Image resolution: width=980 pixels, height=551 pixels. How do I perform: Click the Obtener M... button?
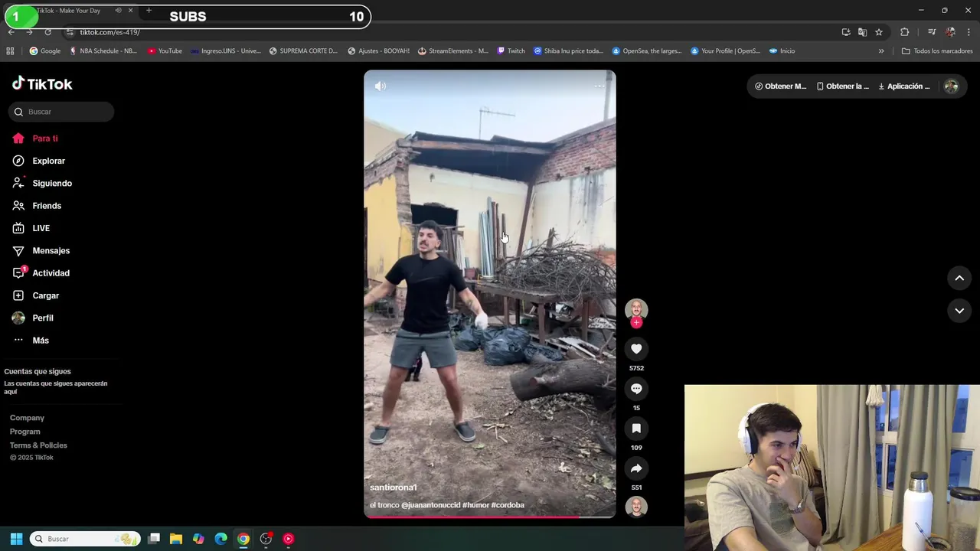tap(780, 86)
